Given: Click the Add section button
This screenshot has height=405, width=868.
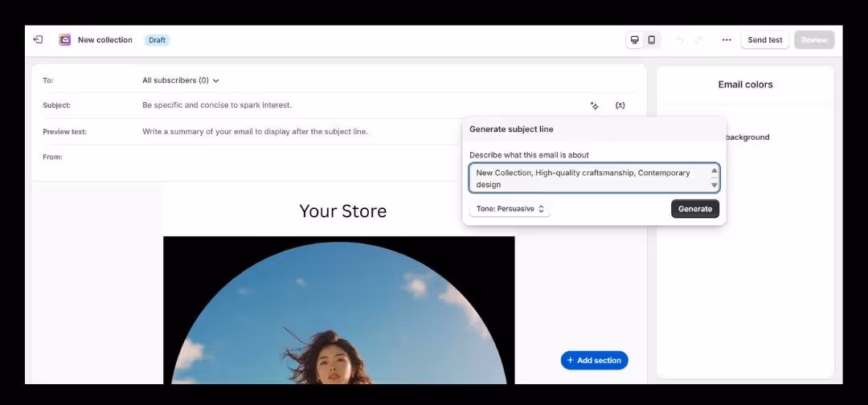Looking at the screenshot, I should (595, 360).
